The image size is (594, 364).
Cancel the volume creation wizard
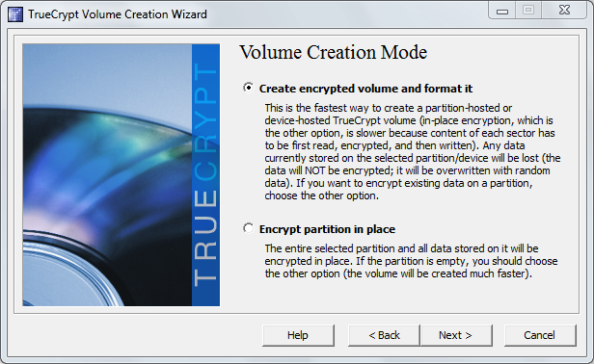tap(539, 335)
